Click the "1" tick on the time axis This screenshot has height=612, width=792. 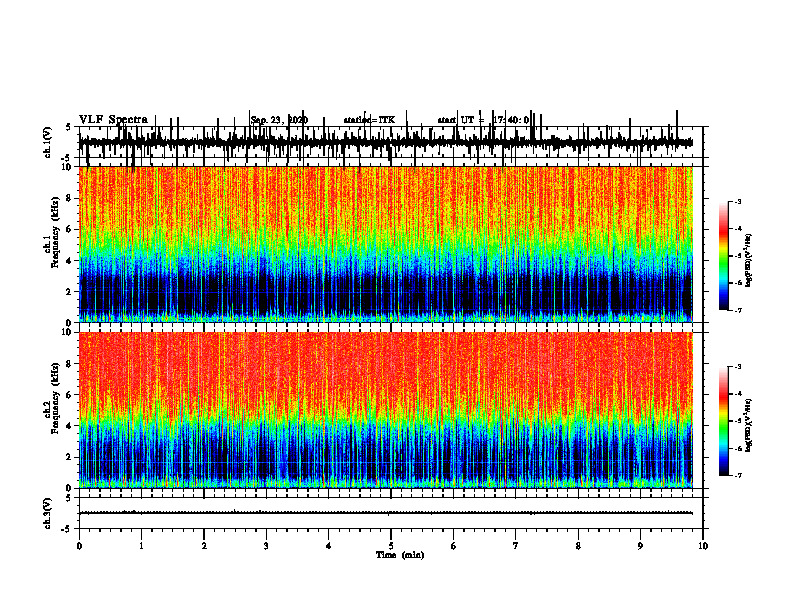click(141, 546)
